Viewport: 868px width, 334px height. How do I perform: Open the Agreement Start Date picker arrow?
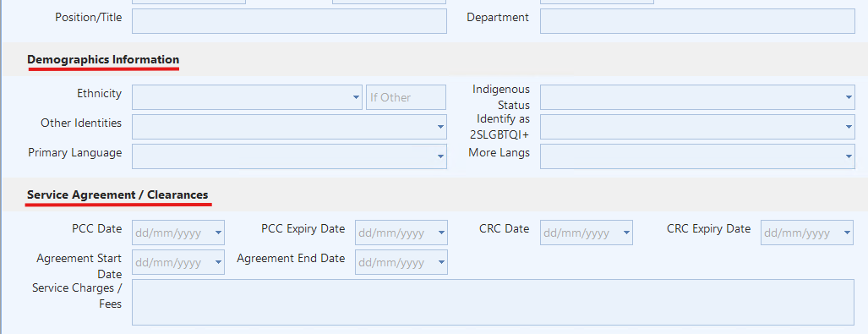coord(218,262)
